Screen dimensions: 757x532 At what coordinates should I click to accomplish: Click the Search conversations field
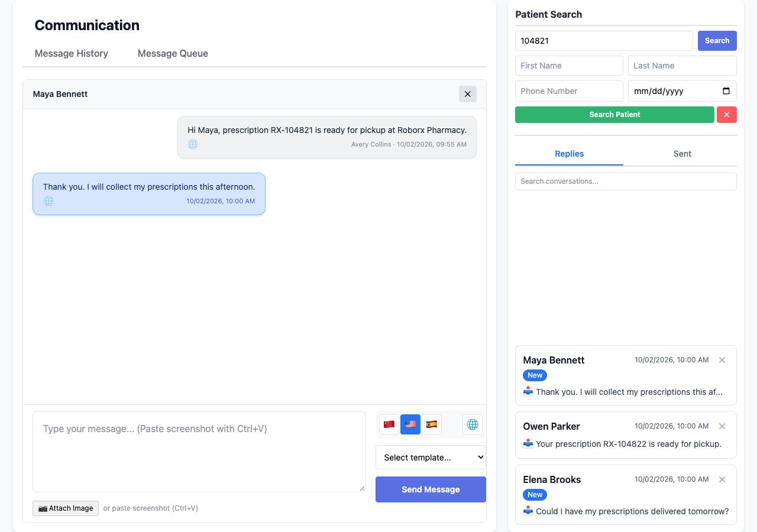pos(626,181)
